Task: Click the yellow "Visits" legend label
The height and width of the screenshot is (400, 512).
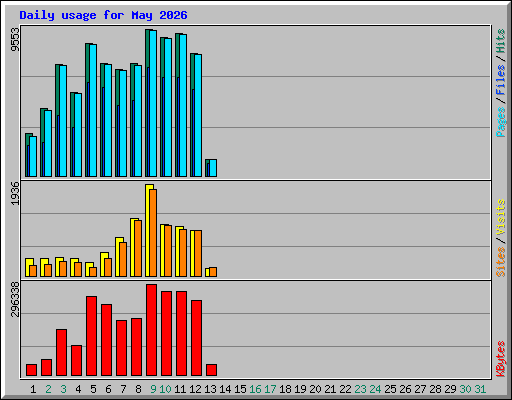Action: 500,217
